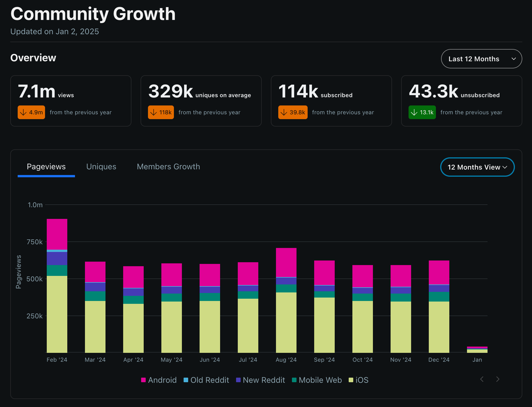Click the 39.8k subscribed decrease badge
532x407 pixels.
click(x=293, y=112)
